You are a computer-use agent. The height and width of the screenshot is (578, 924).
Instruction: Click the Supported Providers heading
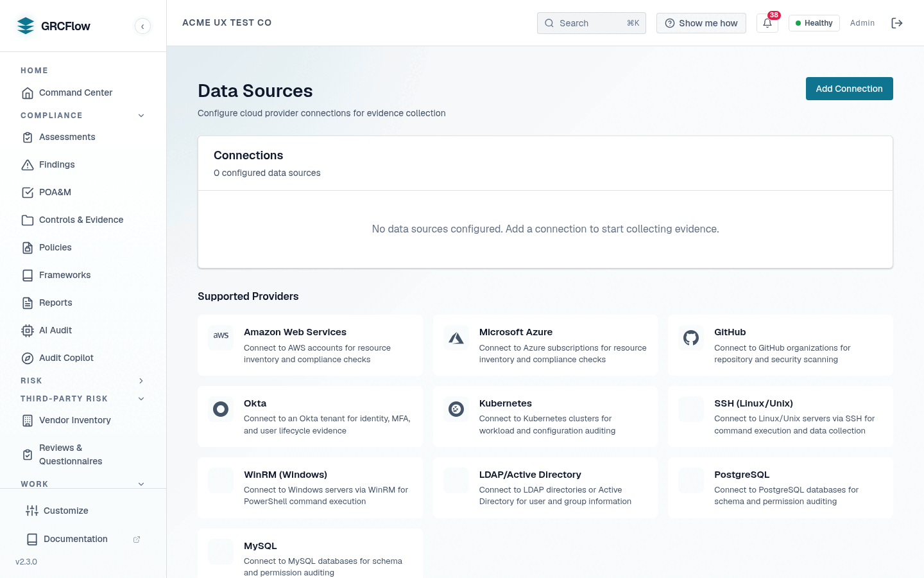coord(248,297)
